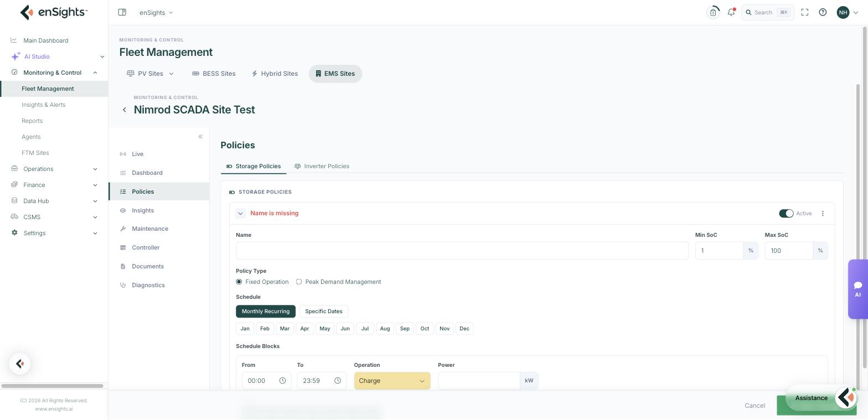The height and width of the screenshot is (420, 868).
Task: Toggle the policy Active switch
Action: pos(786,214)
